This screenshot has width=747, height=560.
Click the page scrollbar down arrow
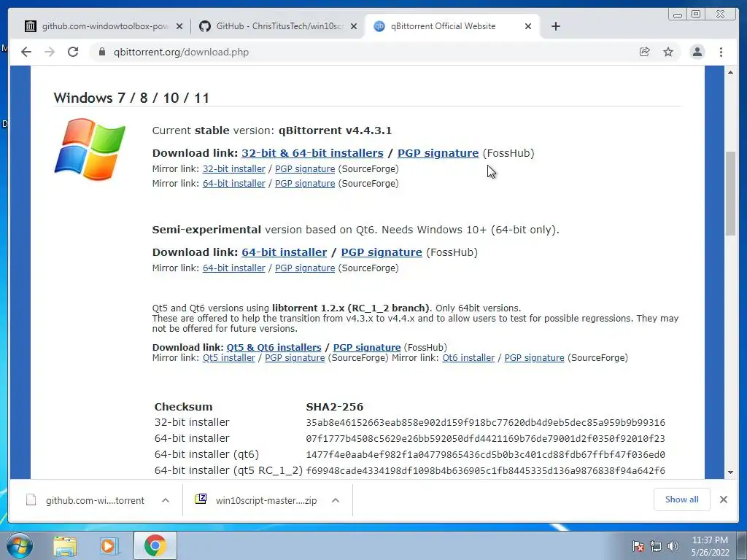(x=730, y=472)
